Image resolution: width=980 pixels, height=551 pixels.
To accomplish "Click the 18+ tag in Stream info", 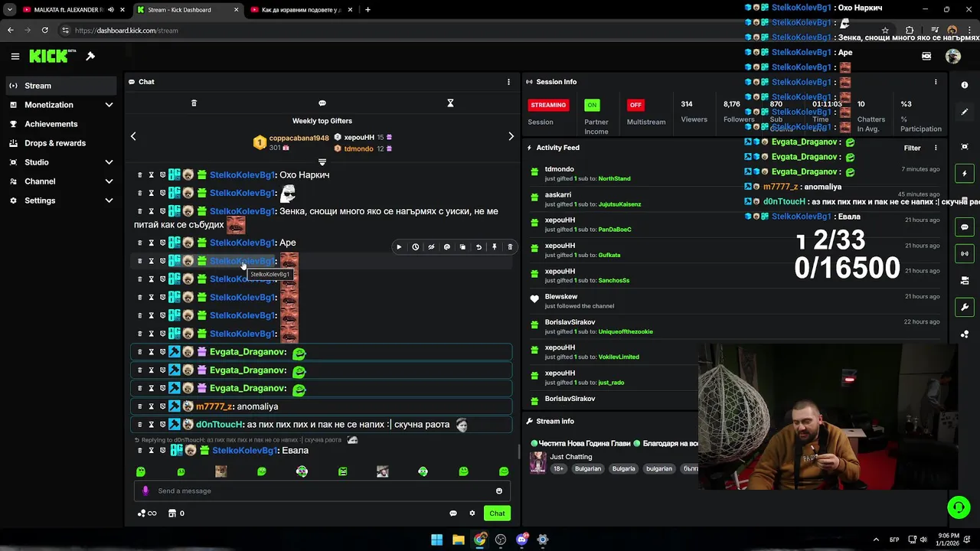I will (558, 468).
